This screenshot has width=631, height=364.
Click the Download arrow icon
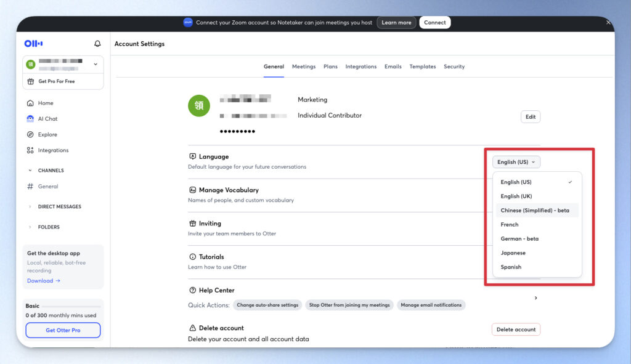point(58,281)
